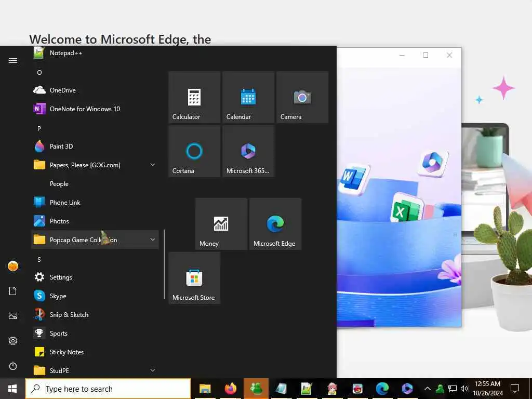Open OneNote for Windows 10
Image resolution: width=532 pixels, height=399 pixels.
click(x=95, y=109)
